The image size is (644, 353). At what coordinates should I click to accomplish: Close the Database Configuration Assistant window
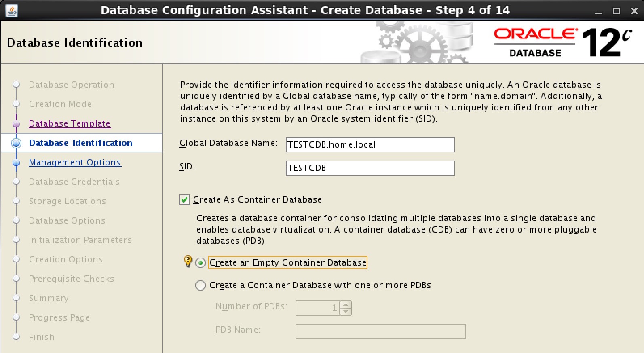click(x=634, y=11)
